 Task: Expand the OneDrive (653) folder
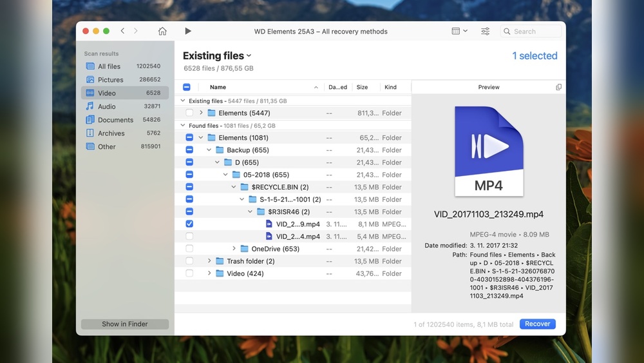pyautogui.click(x=234, y=248)
